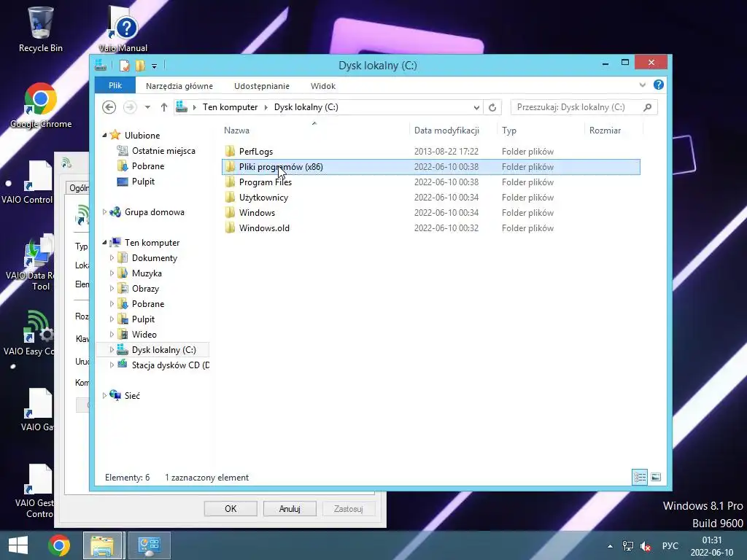Switch to details view layout icon
The width and height of the screenshot is (747, 560).
640,477
